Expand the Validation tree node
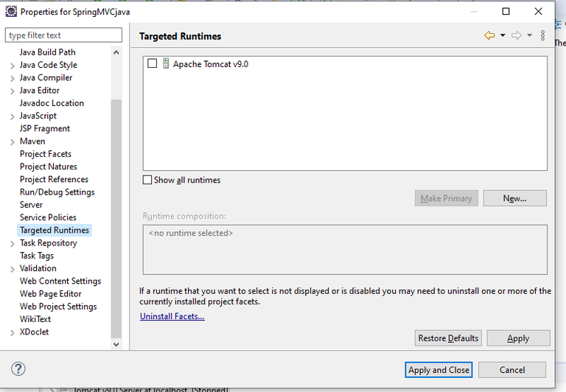Image resolution: width=566 pixels, height=392 pixels. (x=13, y=269)
